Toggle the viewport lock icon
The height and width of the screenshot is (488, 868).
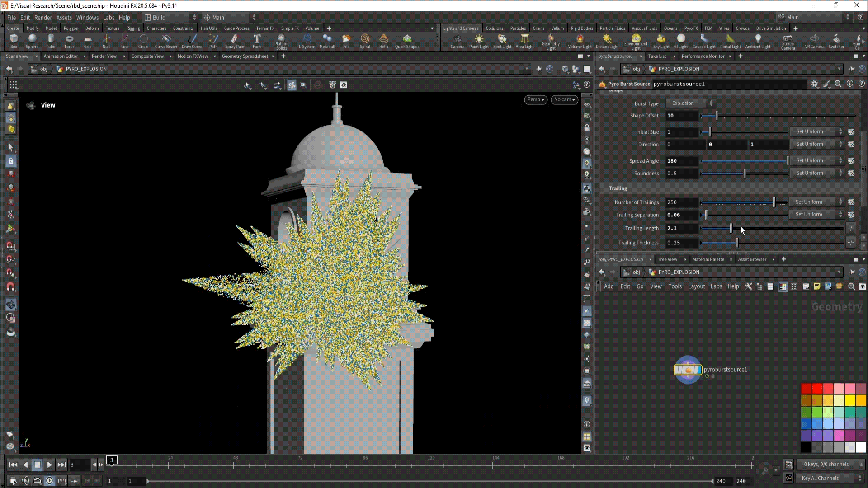click(587, 128)
